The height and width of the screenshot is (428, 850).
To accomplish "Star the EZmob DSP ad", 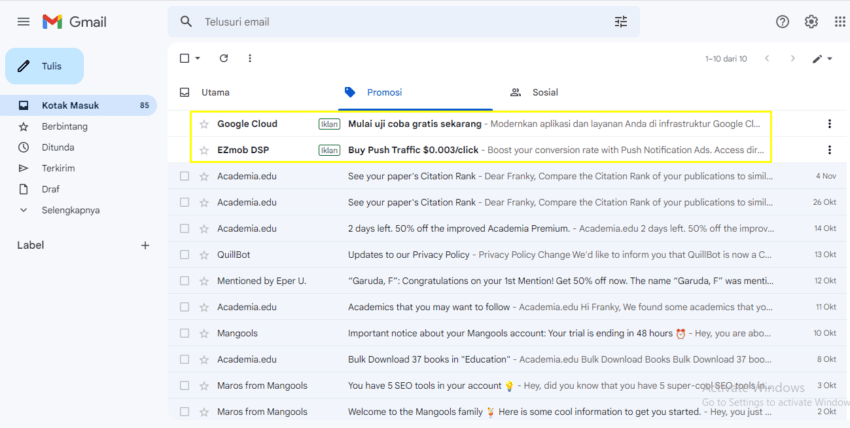I will (x=204, y=150).
